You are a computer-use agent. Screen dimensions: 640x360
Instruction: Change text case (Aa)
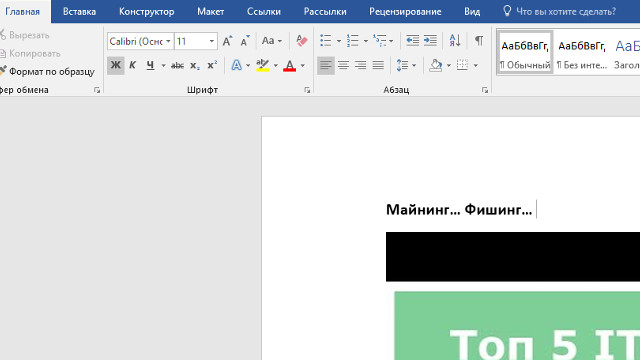point(271,41)
